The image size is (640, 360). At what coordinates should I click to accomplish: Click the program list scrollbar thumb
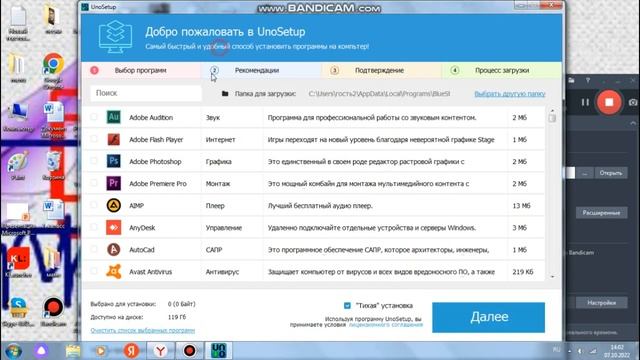(552, 118)
